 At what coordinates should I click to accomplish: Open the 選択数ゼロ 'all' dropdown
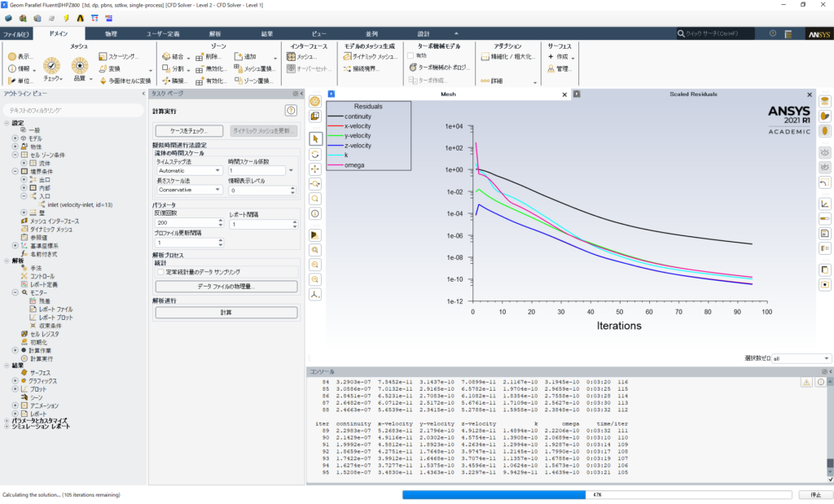tap(801, 358)
